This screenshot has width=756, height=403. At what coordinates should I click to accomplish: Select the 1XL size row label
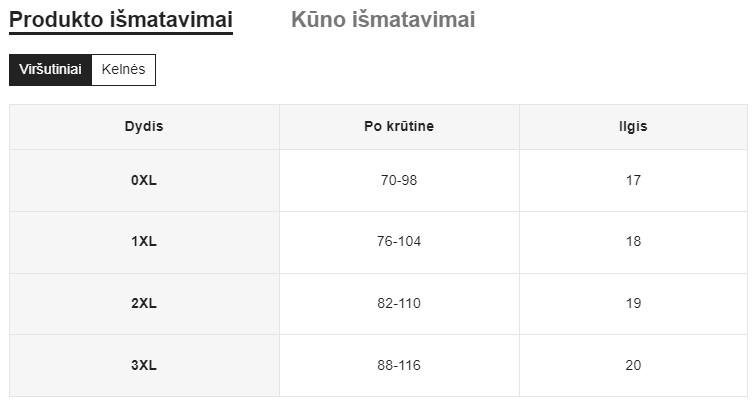pyautogui.click(x=144, y=242)
